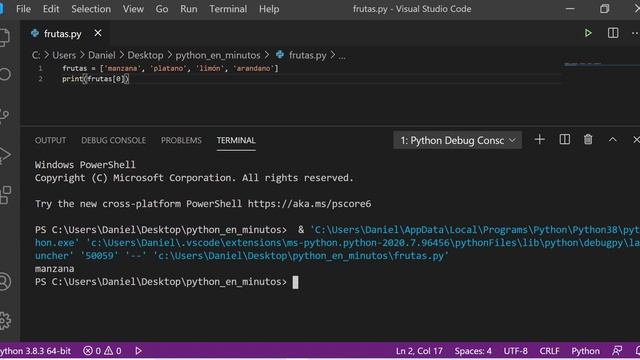The width and height of the screenshot is (640, 360).
Task: Focus the terminal at the last PS prompt
Action: point(167,282)
